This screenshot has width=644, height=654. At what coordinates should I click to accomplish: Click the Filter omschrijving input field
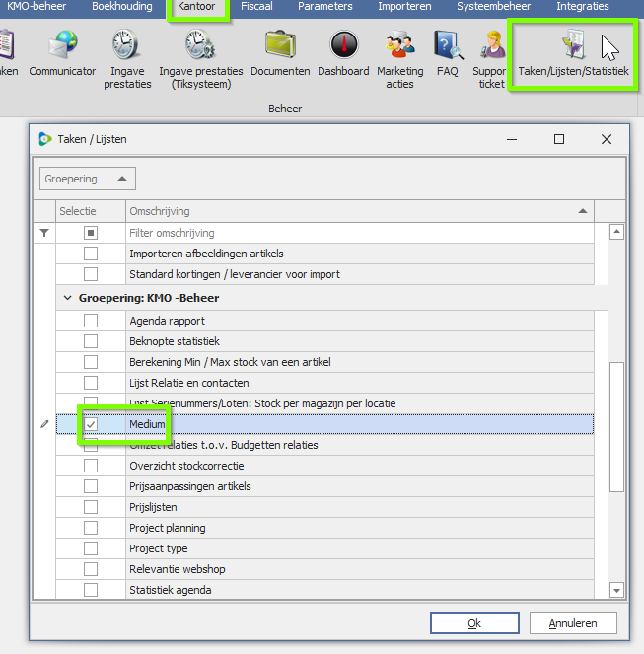(360, 233)
